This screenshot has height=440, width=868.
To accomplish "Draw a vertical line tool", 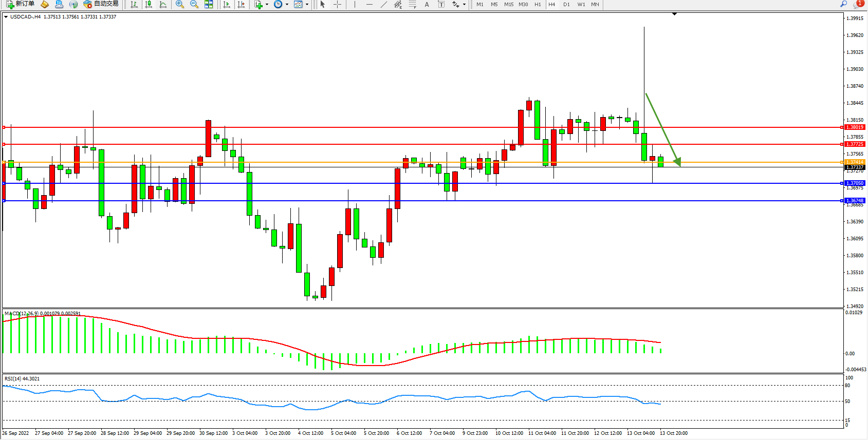I will 355,4.
